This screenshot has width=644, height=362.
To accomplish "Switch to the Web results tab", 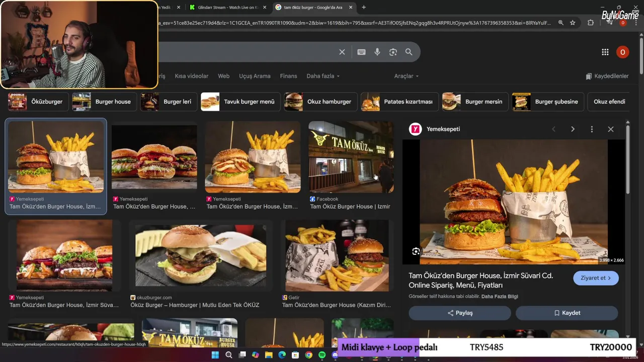I will pos(223,76).
